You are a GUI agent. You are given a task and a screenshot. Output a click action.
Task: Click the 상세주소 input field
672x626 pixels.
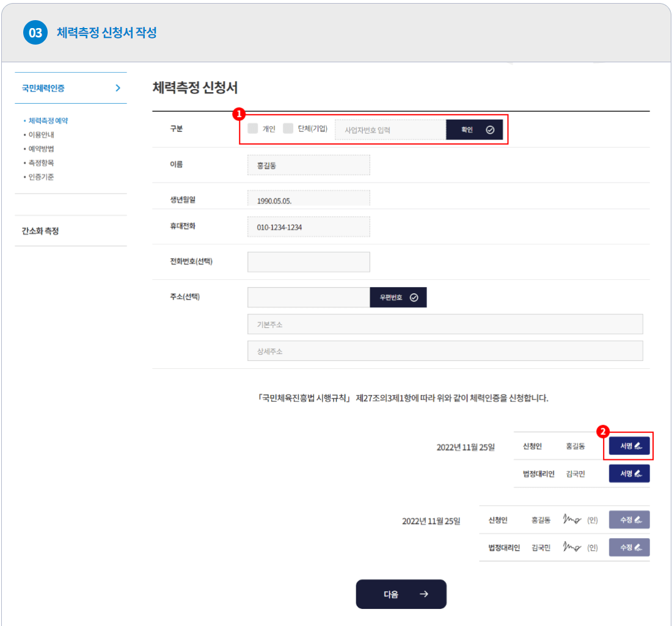pyautogui.click(x=445, y=351)
